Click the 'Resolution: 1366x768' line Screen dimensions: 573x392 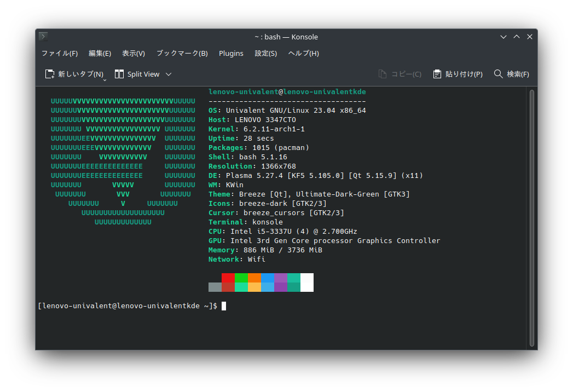click(252, 166)
